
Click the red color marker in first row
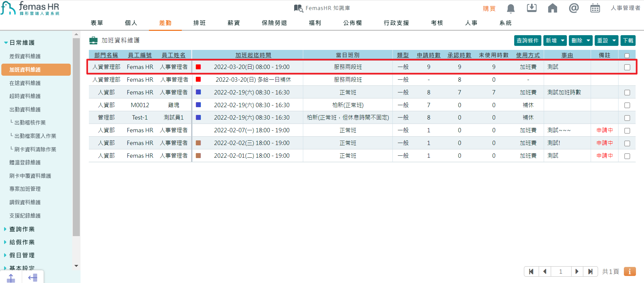point(198,67)
